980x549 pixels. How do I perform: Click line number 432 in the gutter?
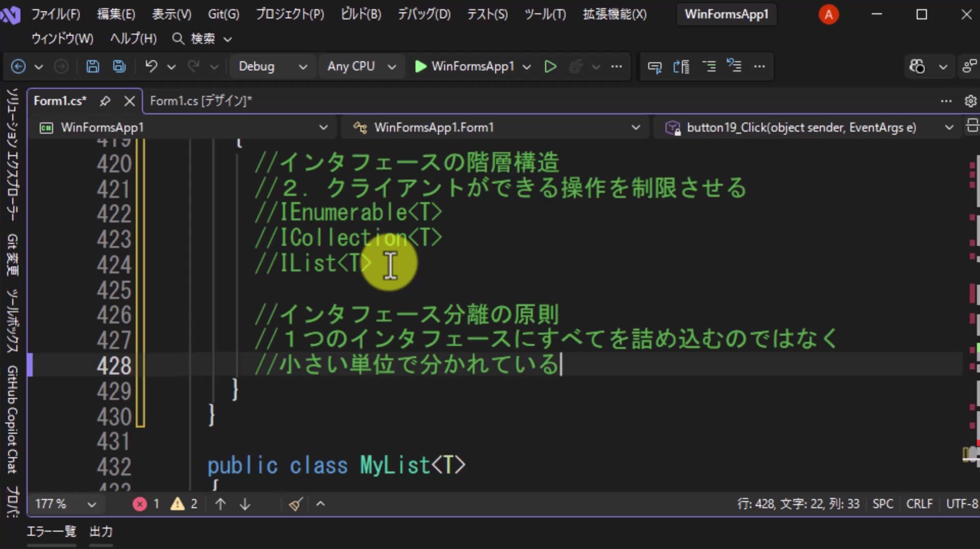pyautogui.click(x=114, y=467)
